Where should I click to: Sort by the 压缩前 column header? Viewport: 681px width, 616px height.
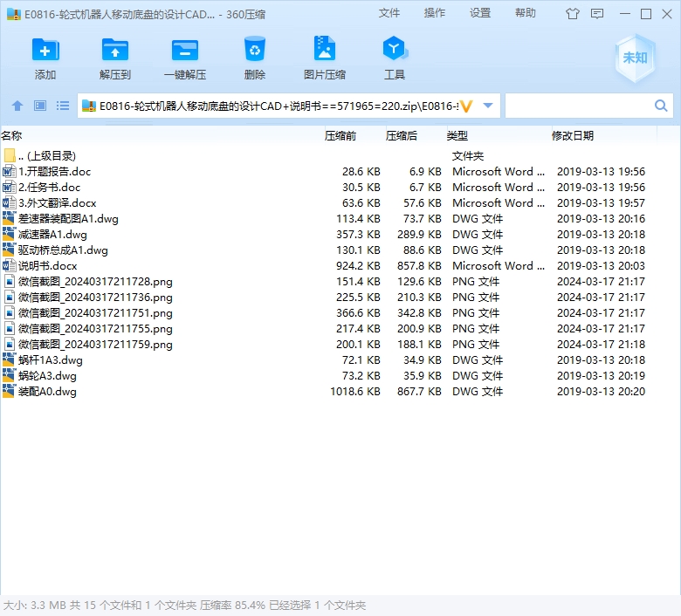coord(340,136)
